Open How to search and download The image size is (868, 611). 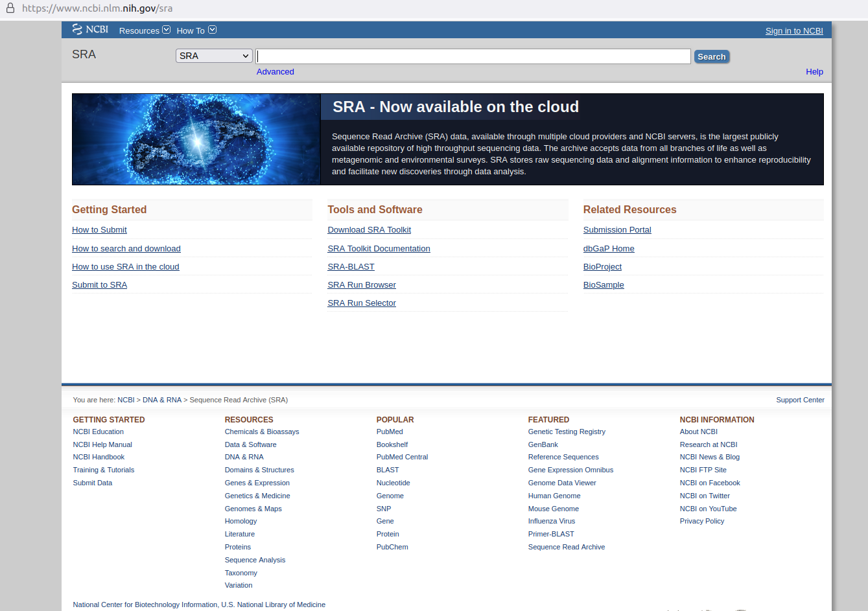(x=126, y=249)
